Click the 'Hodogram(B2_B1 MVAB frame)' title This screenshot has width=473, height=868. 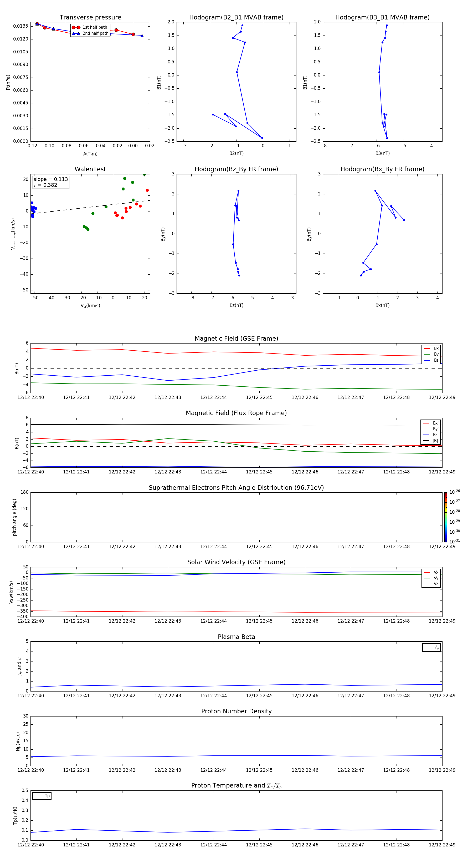click(236, 18)
